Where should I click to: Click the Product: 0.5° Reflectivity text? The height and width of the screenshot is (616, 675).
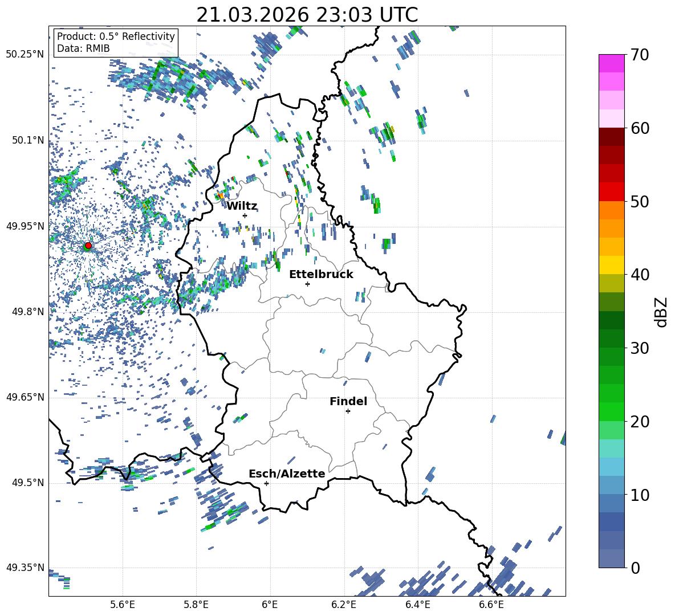tap(116, 36)
